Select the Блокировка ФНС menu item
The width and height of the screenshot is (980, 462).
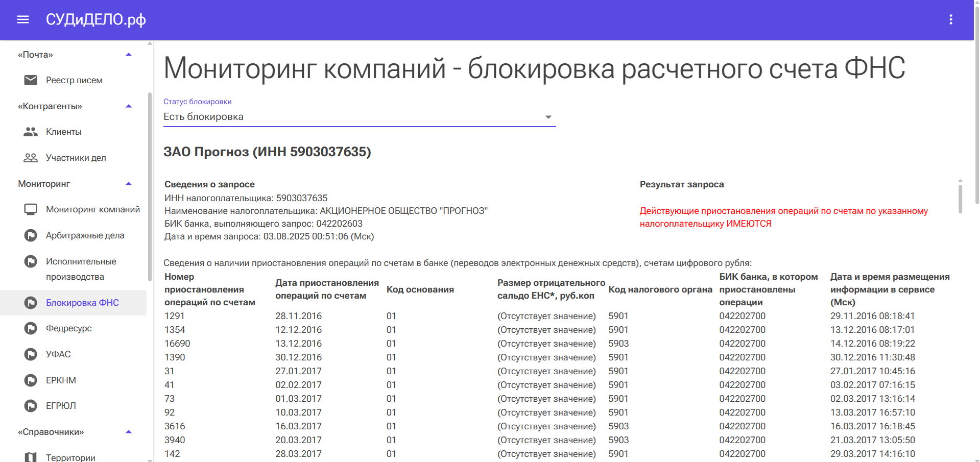pos(82,303)
